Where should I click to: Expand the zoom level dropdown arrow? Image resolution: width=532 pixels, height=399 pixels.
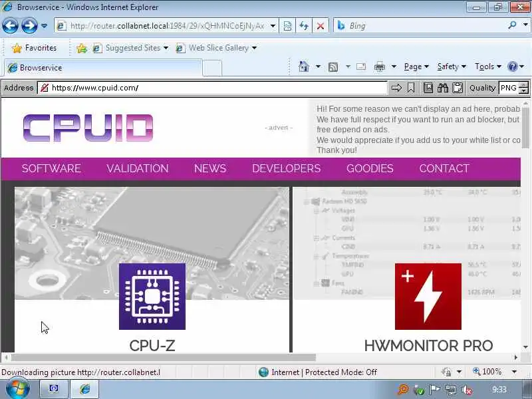[514, 372]
